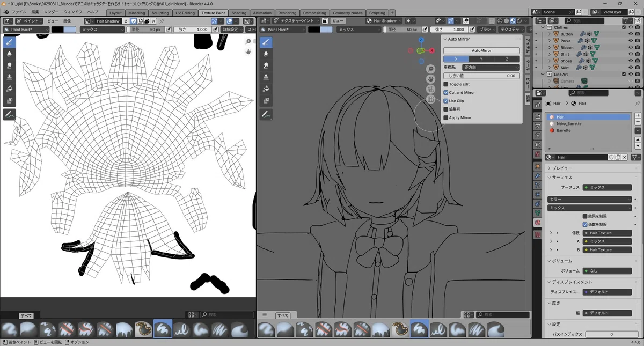Click the ビュー button in 3D viewport header
Screen dimensions: 644x346
pyautogui.click(x=338, y=21)
